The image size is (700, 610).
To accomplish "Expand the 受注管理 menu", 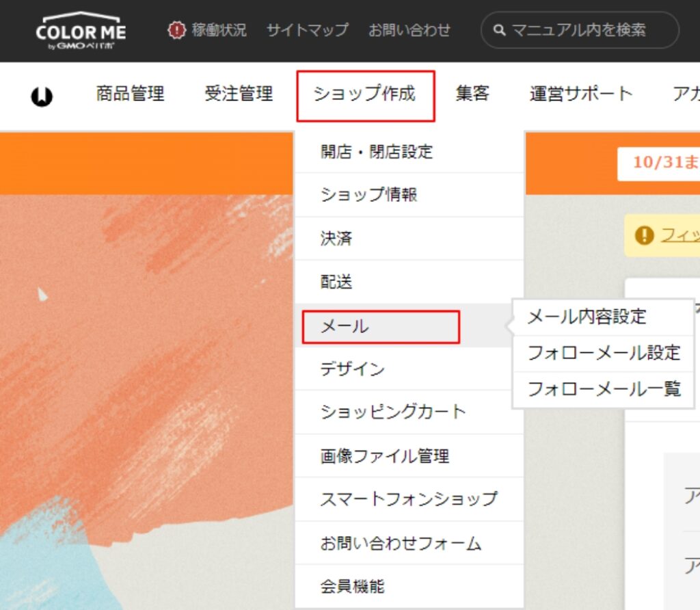I will point(239,94).
